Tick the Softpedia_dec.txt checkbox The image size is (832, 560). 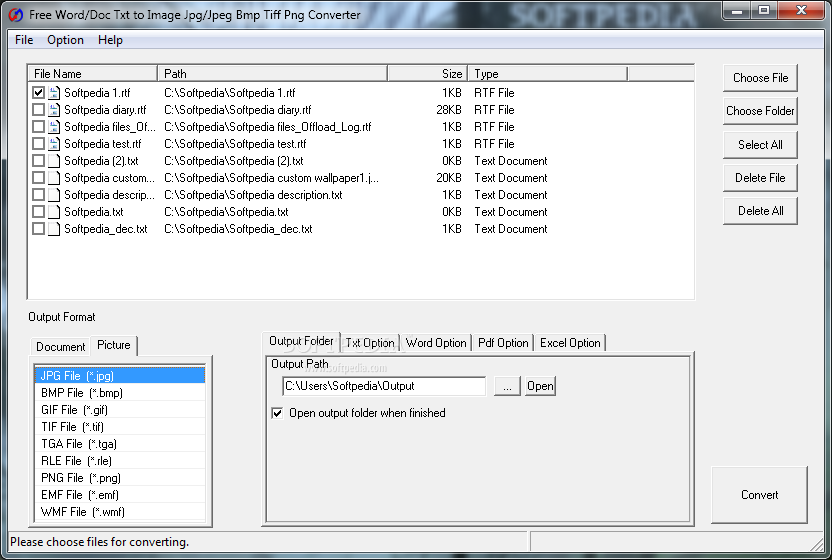point(38,229)
